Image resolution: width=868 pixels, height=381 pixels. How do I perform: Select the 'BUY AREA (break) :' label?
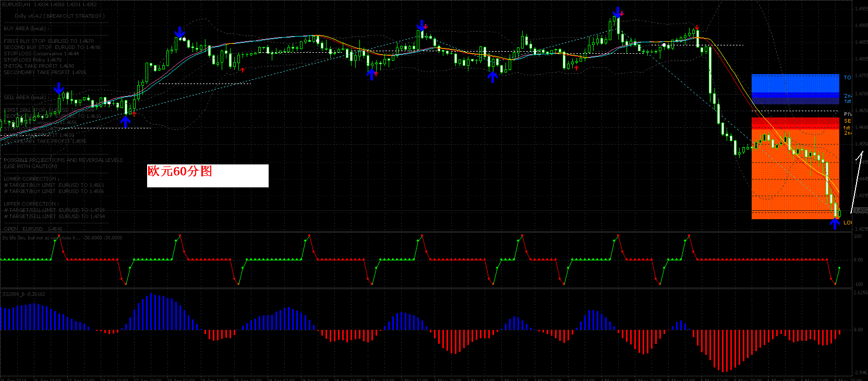25,29
